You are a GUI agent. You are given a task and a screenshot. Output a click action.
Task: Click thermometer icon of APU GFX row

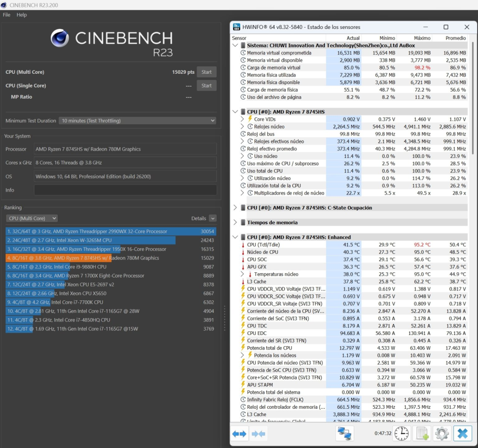point(243,267)
